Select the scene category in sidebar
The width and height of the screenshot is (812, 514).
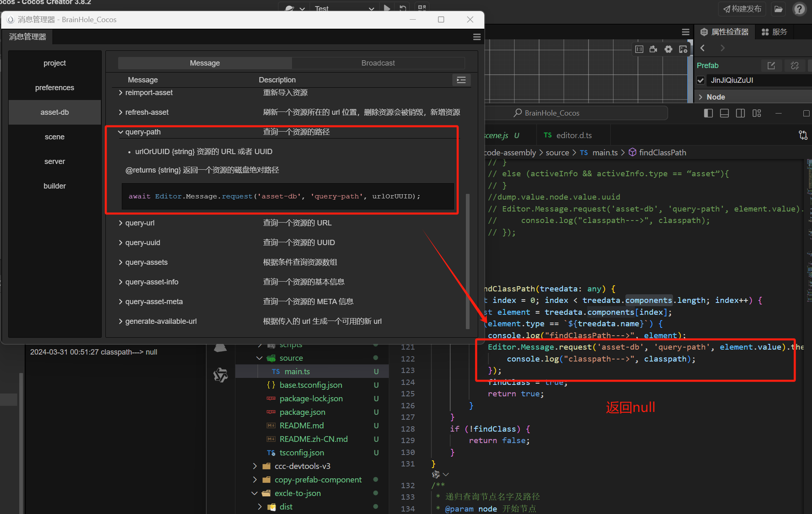pos(55,137)
